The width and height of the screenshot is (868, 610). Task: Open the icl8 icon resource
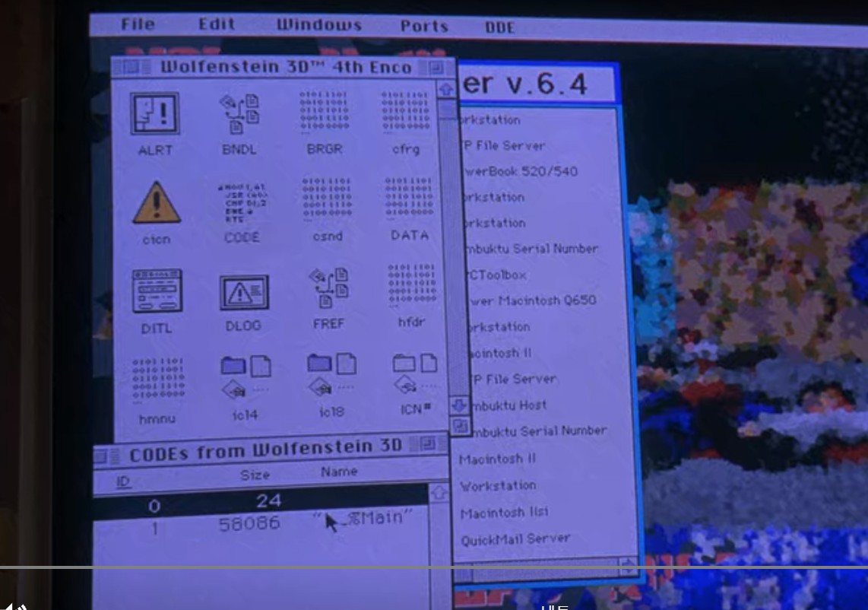coord(331,373)
